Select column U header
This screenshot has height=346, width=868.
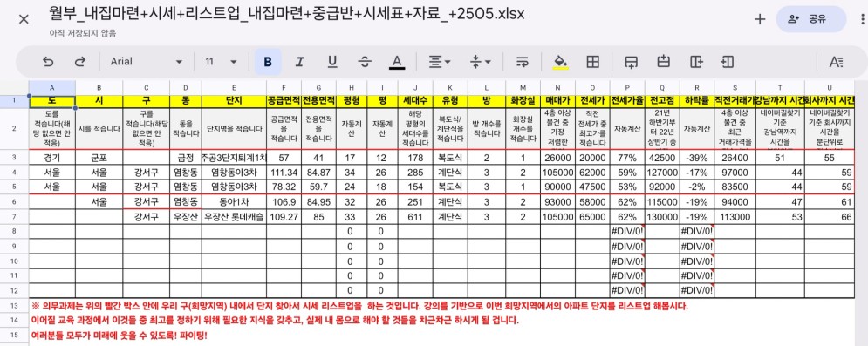[x=829, y=87]
